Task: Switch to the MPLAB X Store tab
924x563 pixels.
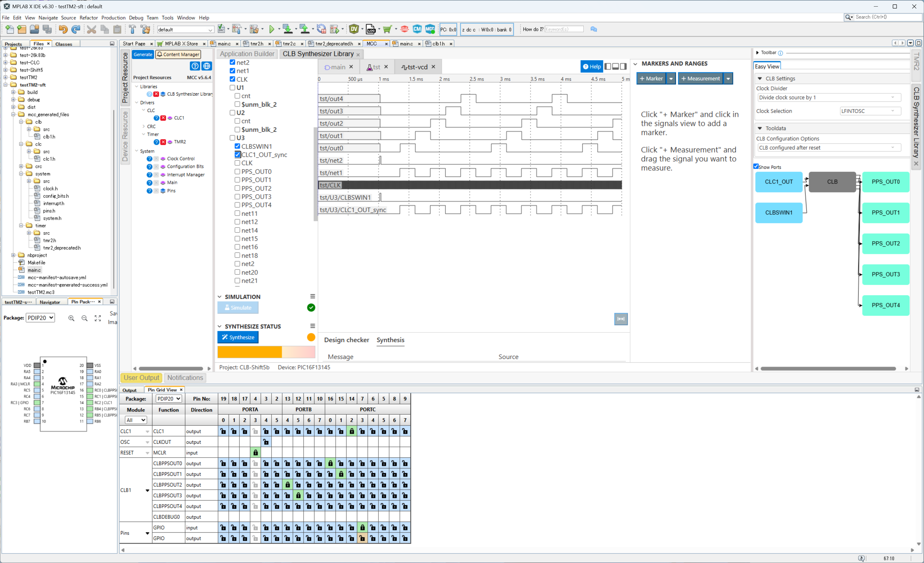Action: [x=182, y=44]
